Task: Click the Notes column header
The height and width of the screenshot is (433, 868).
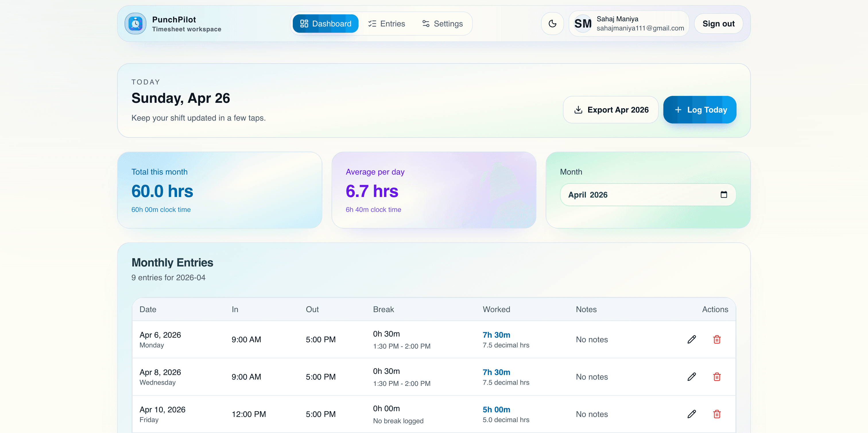Action: [x=586, y=309]
